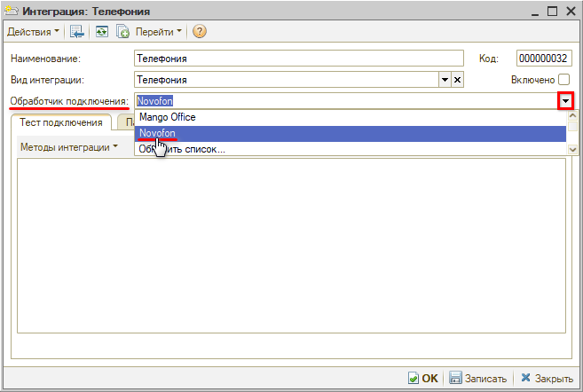Open the Методы интеграции submenu

[x=68, y=147]
